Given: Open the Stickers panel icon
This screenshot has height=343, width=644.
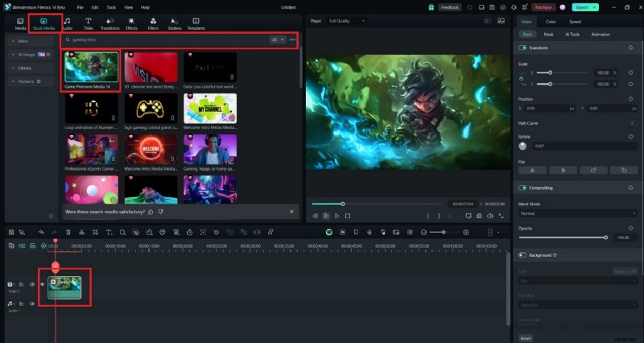Looking at the screenshot, I should [175, 22].
